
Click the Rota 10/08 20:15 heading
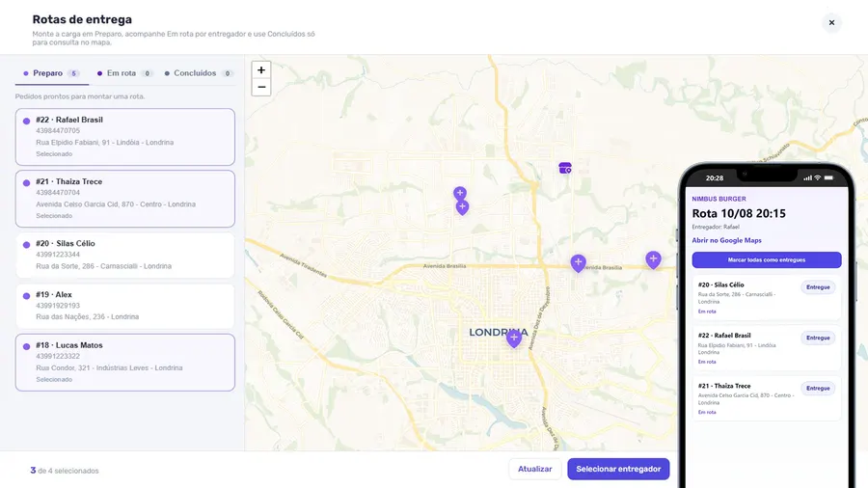click(x=739, y=213)
